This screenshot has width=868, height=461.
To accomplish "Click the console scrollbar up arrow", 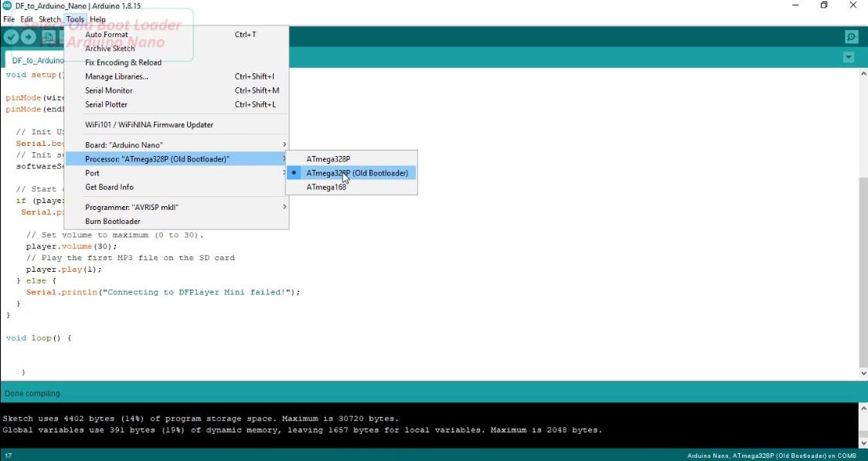I will (863, 408).
